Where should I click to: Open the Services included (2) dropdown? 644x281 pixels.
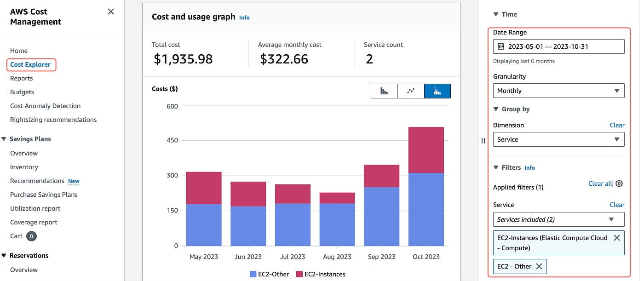558,219
